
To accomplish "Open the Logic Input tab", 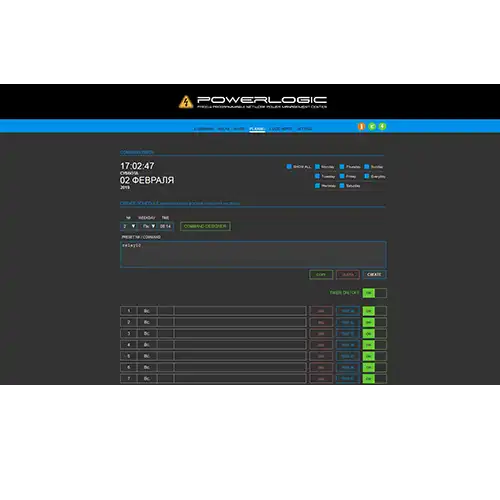I will click(x=281, y=129).
